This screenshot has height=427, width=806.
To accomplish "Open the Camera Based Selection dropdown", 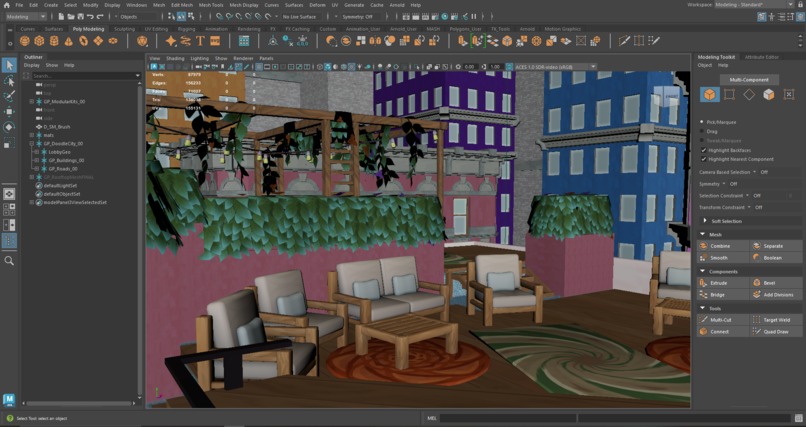I will coord(754,172).
